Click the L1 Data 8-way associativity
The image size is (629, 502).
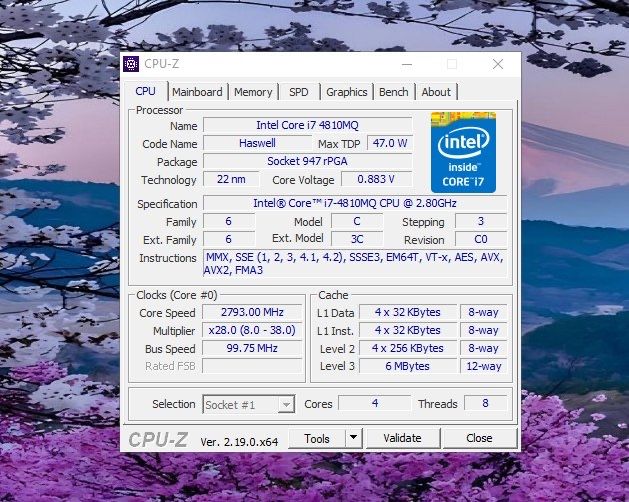pos(483,312)
